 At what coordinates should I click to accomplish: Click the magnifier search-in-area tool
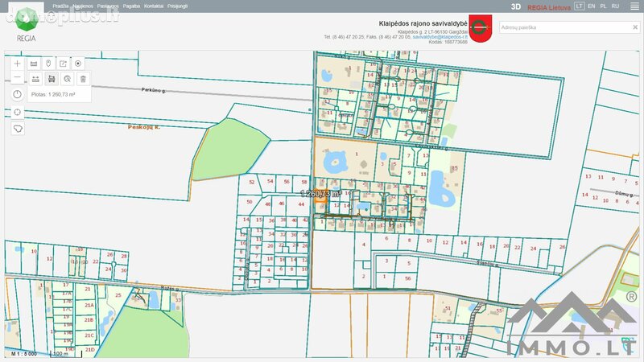(x=68, y=79)
